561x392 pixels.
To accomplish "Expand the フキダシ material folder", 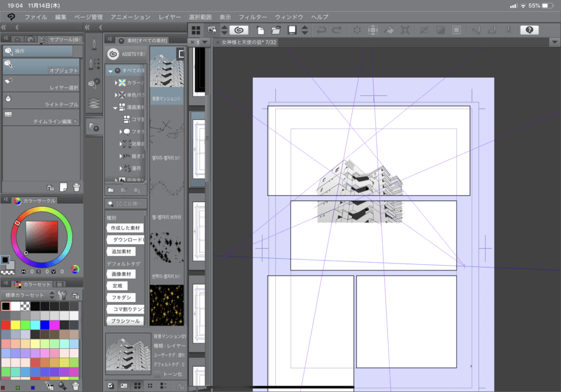I will pyautogui.click(x=121, y=131).
